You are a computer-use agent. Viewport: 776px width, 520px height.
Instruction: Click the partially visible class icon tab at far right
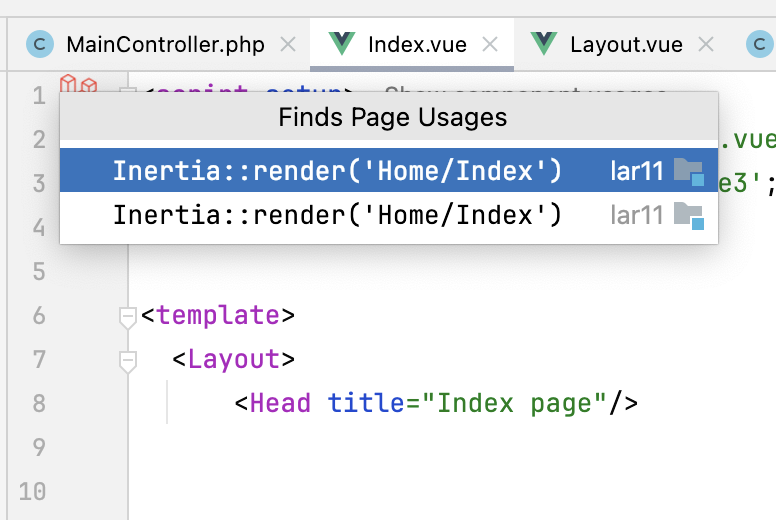click(x=760, y=45)
